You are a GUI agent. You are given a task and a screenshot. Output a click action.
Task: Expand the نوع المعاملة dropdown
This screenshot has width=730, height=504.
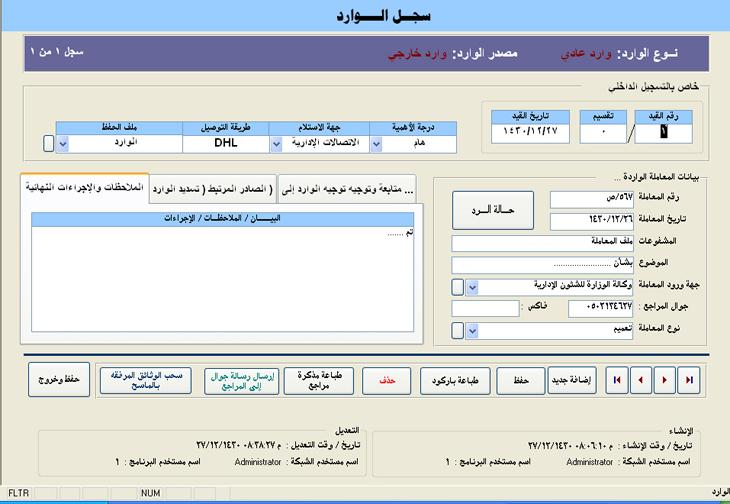click(x=472, y=331)
